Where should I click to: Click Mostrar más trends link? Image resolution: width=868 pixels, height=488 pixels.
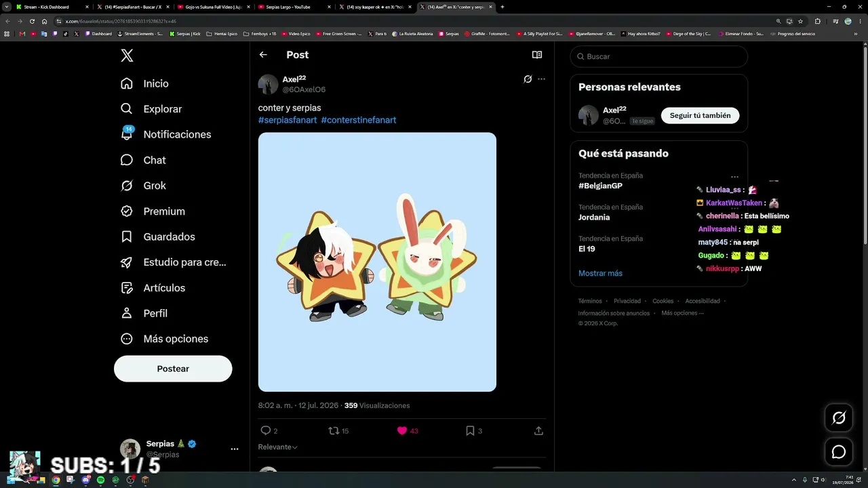(x=600, y=273)
